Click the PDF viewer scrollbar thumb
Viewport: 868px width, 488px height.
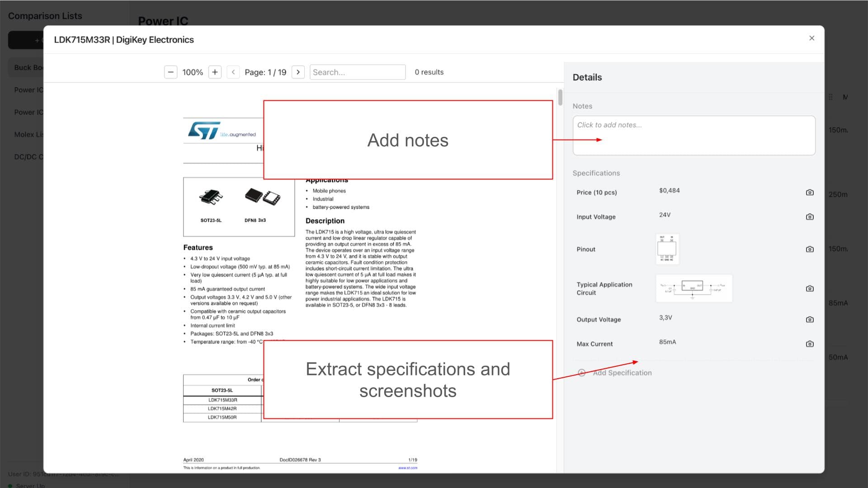(560, 98)
